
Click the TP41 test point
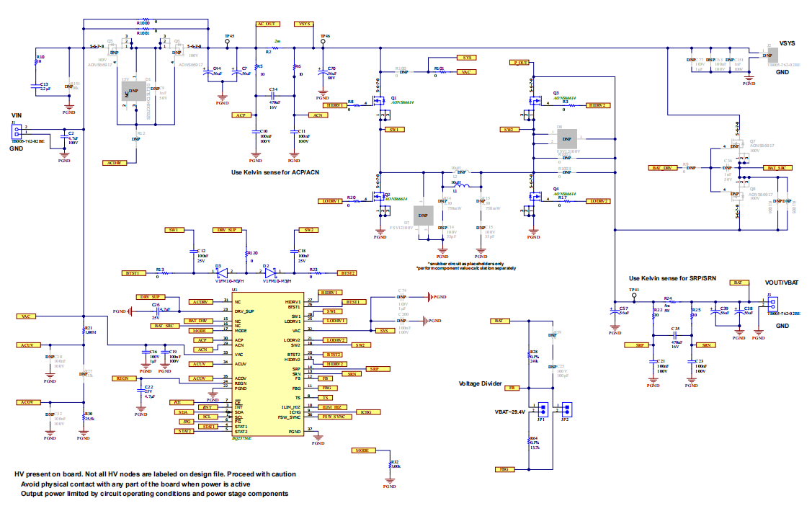pyautogui.click(x=634, y=296)
